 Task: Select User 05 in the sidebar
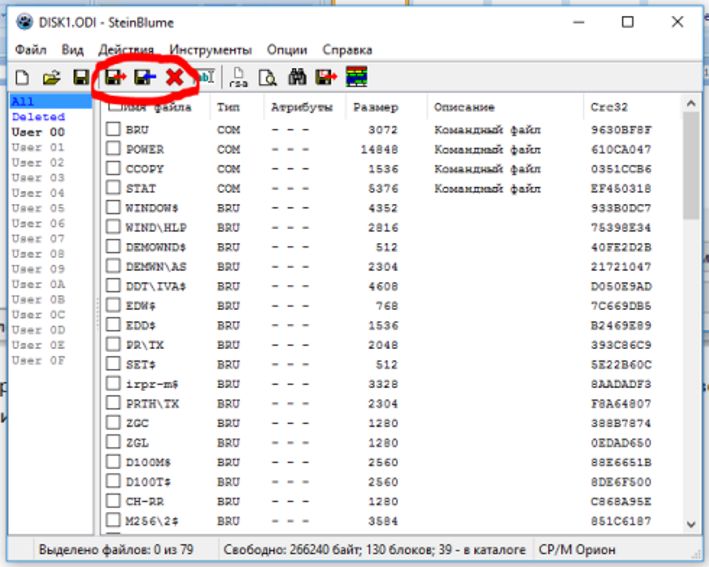click(x=38, y=208)
